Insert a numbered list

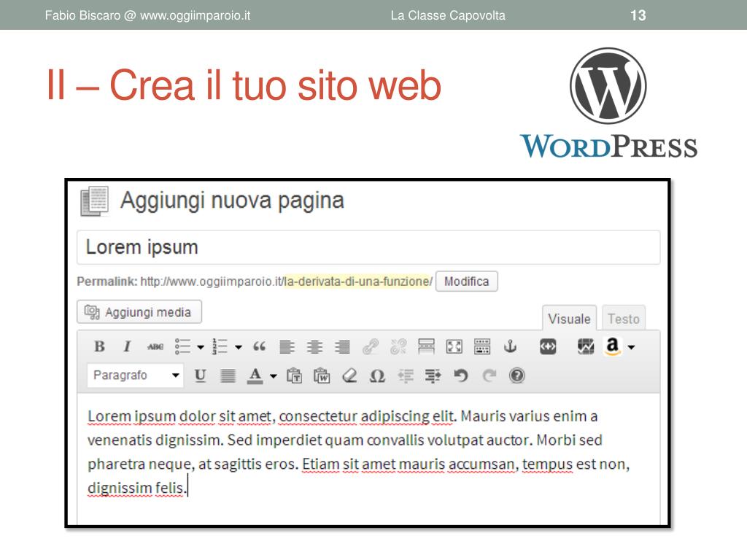coord(220,346)
